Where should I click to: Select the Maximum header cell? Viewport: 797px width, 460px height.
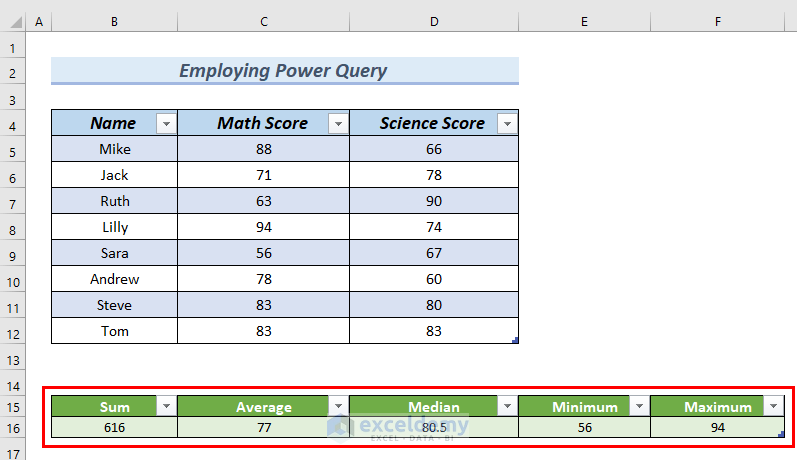tap(718, 407)
